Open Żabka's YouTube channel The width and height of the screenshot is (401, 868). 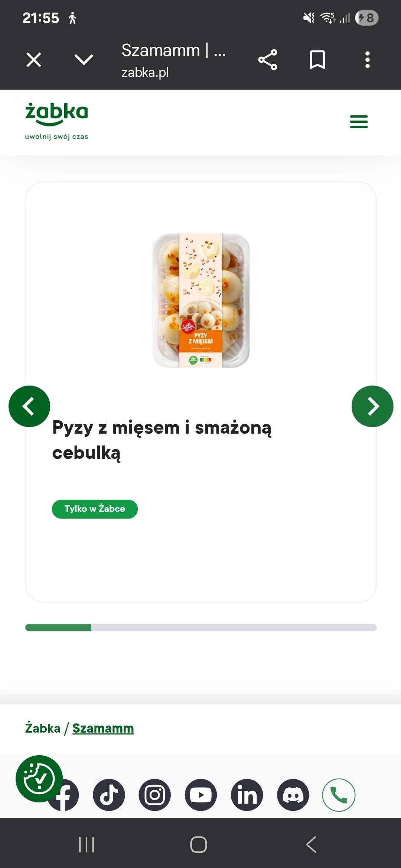tap(201, 795)
